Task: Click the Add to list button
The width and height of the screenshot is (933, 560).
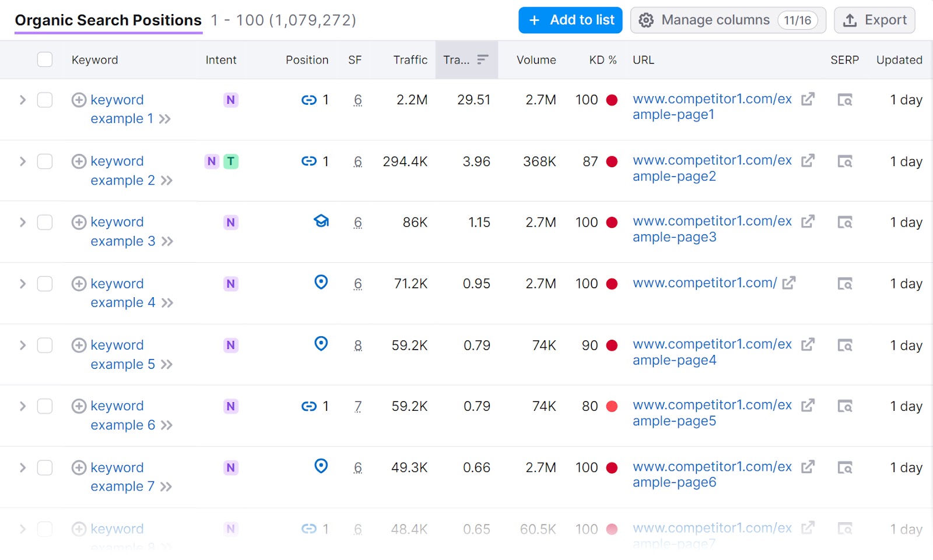Action: click(570, 19)
